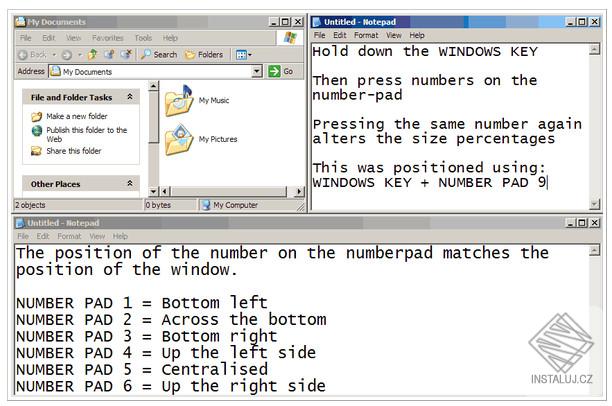Viewport: 612px width, 406px height.
Task: Click scroll up arrow in bottom Notepad
Action: 594,250
